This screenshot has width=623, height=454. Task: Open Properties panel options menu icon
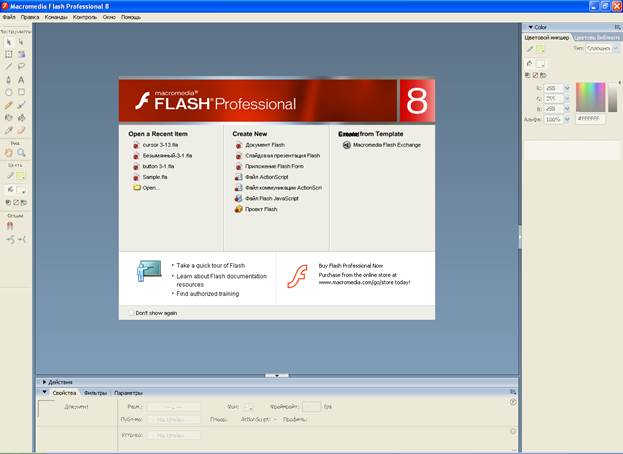coord(513,392)
